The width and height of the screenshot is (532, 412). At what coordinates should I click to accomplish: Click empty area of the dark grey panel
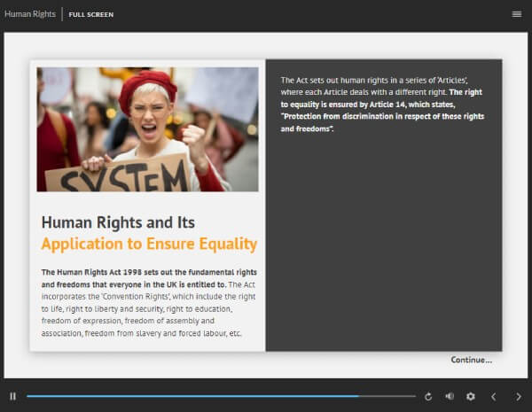[x=383, y=248]
